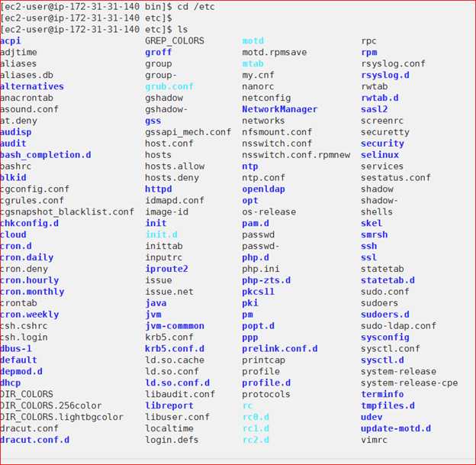Select gssapi_mech.conf file

[x=188, y=132]
